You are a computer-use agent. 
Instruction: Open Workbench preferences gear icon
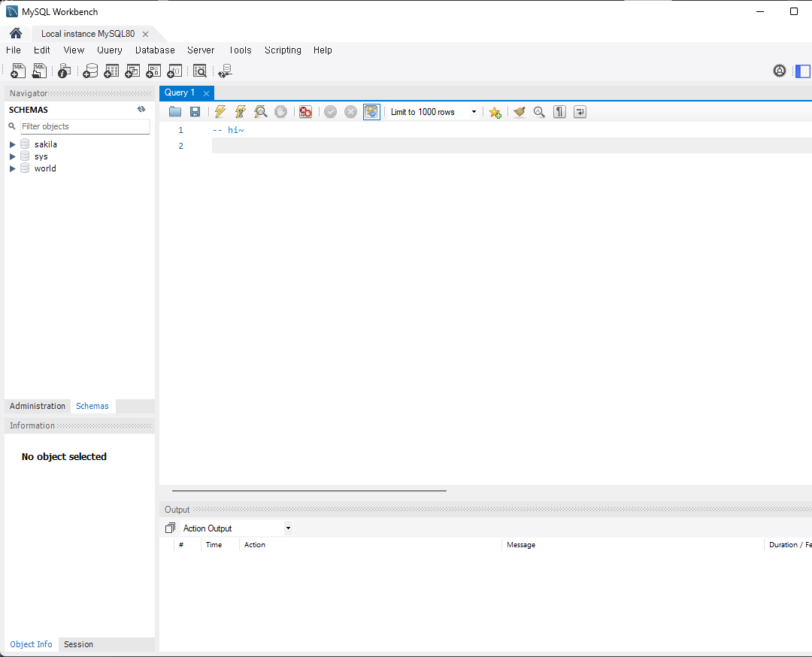780,71
